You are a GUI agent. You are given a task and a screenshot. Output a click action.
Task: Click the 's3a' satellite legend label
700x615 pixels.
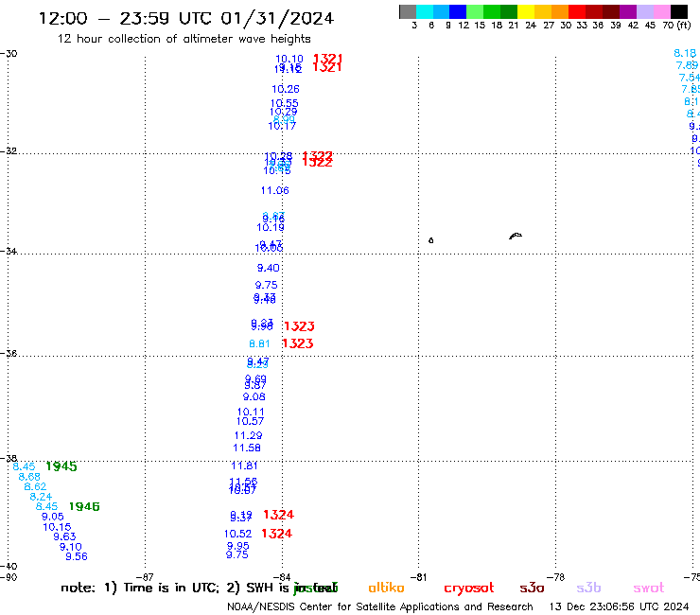pos(532,588)
